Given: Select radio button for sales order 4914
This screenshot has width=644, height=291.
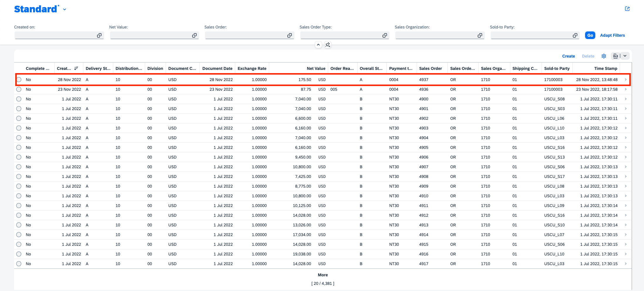Looking at the screenshot, I should [19, 235].
